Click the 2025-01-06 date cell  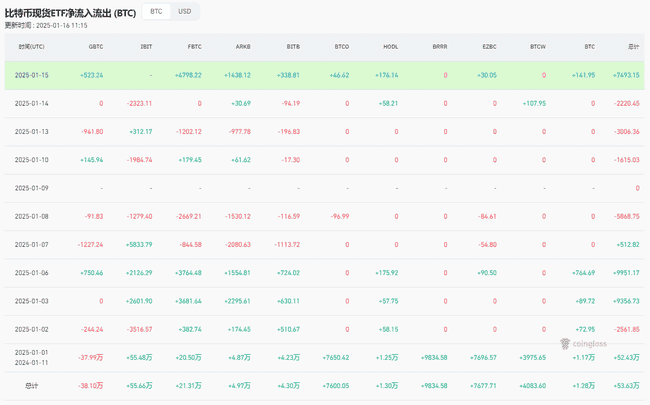32,272
